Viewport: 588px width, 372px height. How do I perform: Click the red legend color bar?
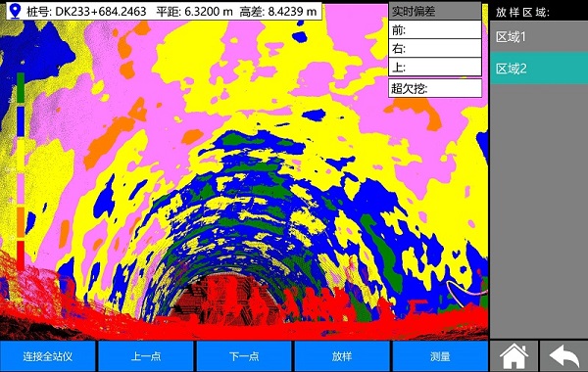(x=21, y=256)
